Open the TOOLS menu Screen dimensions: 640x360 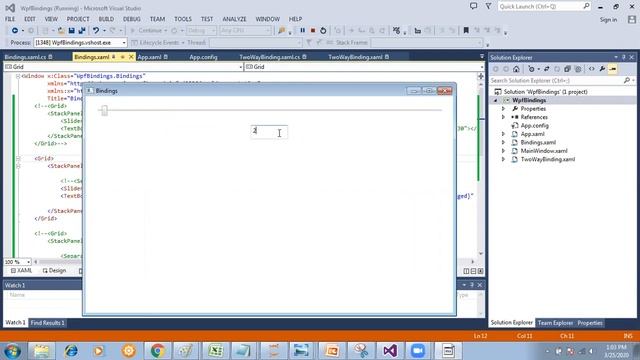[182, 19]
